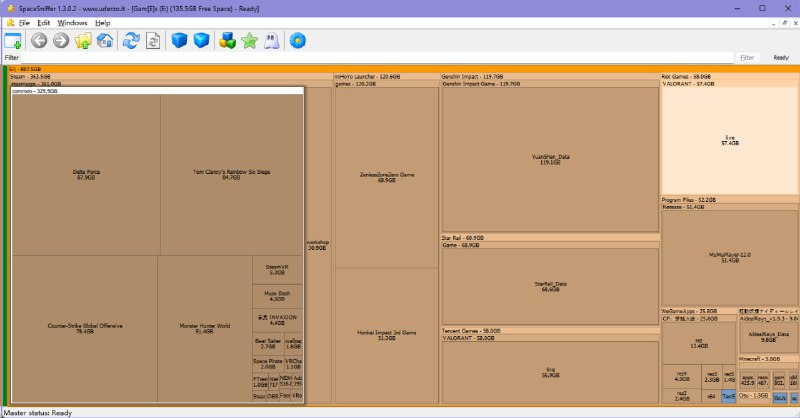Click the colored cubes file classes icon
Image resolution: width=800 pixels, height=418 pixels.
click(227, 41)
